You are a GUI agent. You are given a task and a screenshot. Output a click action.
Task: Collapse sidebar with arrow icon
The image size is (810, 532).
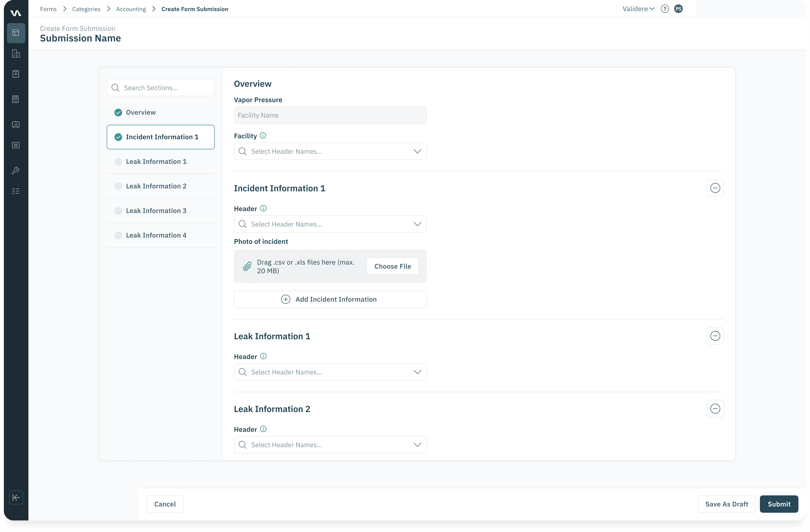pos(16,498)
